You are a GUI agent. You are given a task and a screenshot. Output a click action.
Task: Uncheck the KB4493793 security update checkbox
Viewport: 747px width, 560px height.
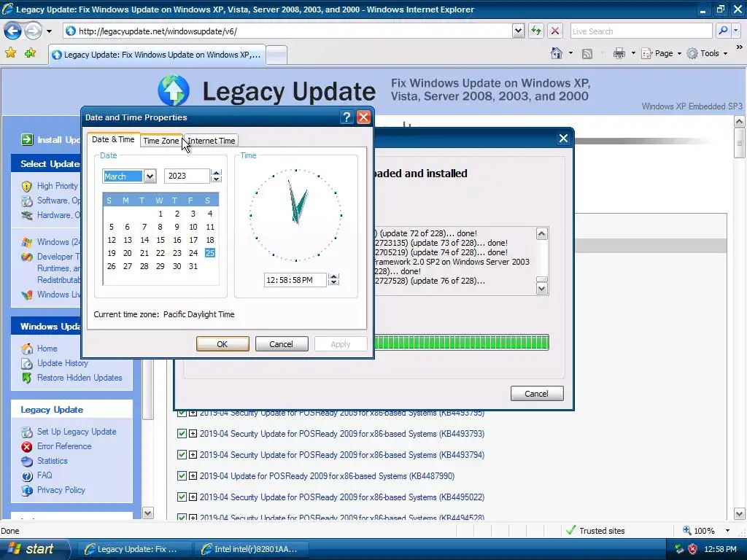coord(182,434)
